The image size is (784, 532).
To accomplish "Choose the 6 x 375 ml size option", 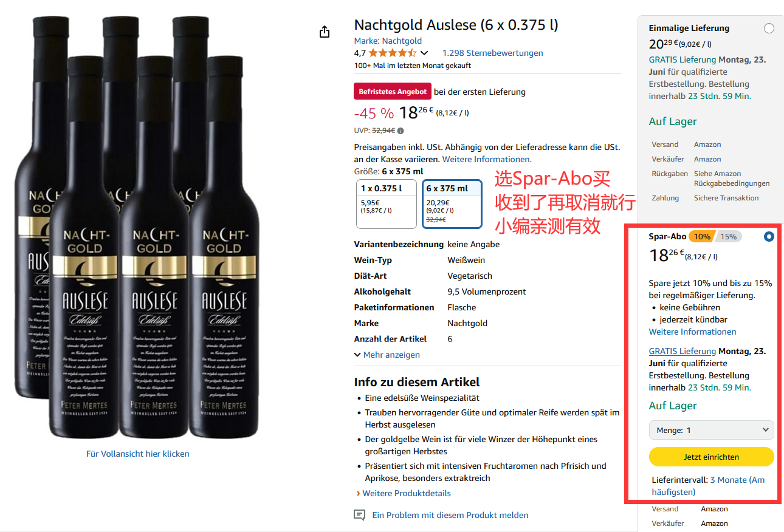I will coord(452,203).
